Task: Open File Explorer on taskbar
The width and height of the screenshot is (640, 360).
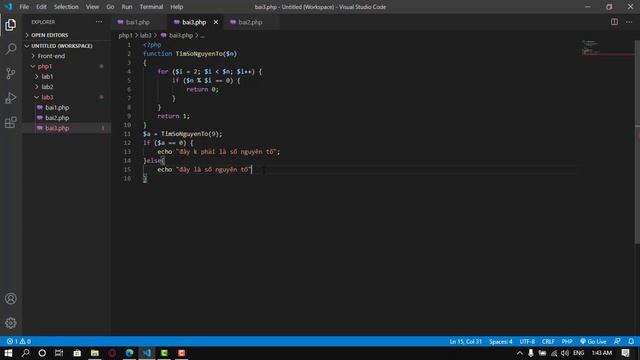Action: point(95,353)
